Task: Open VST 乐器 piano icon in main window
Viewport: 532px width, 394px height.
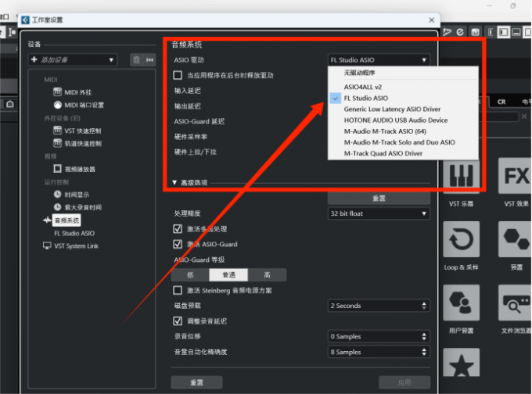Action: pyautogui.click(x=461, y=176)
